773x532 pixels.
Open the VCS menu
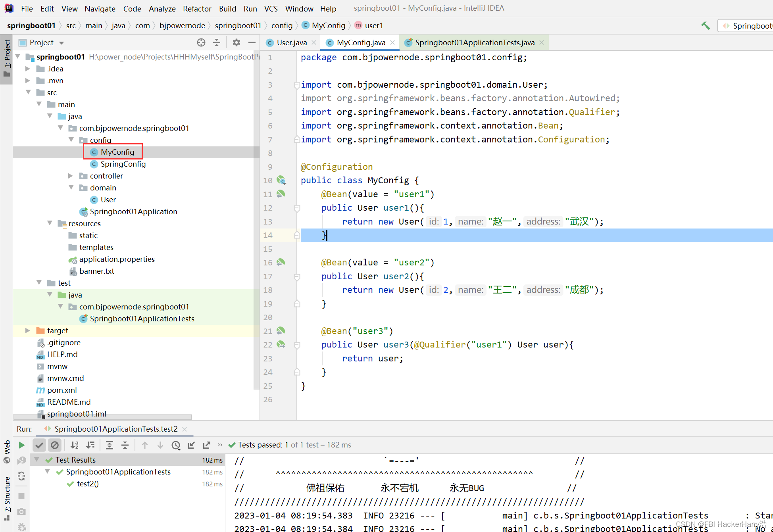click(271, 8)
